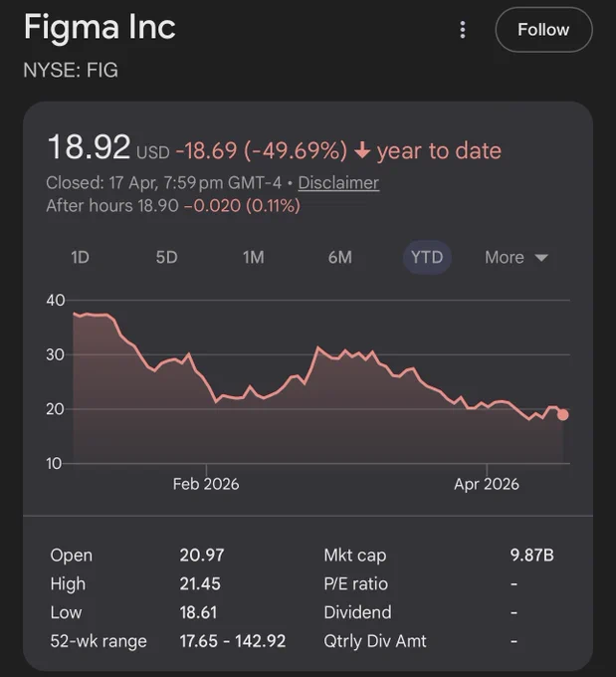Click the P/E ratio label
This screenshot has width=616, height=677.
(x=355, y=583)
